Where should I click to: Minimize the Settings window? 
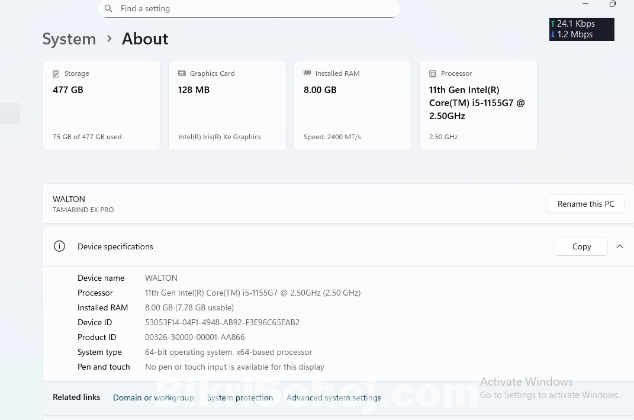[585, 4]
